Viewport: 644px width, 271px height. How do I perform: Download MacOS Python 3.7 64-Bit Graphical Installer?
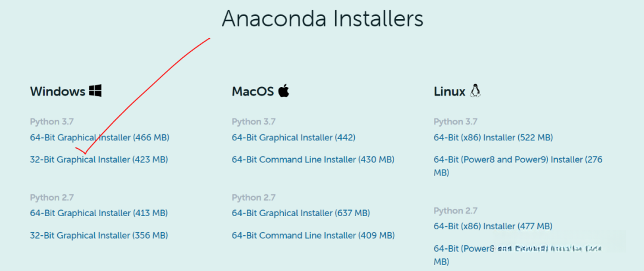(x=293, y=137)
